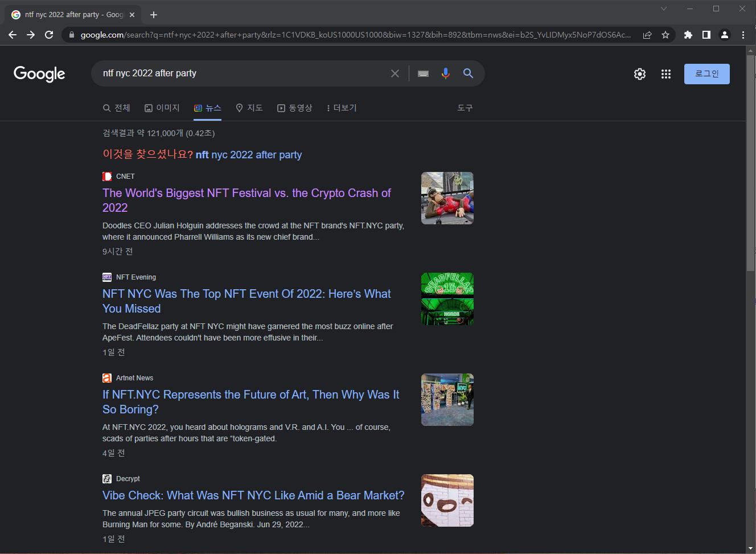Viewport: 756px width, 554px height.
Task: Open the tab search chevron in title bar
Action: 664,9
